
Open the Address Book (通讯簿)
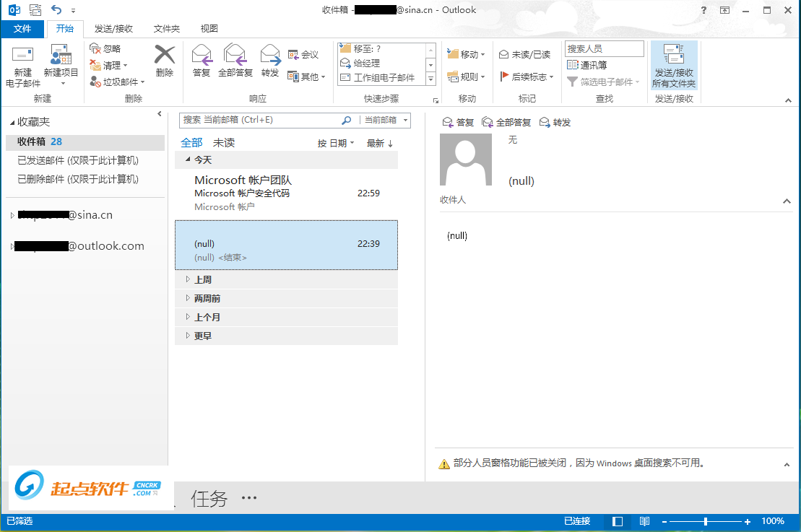tap(587, 66)
